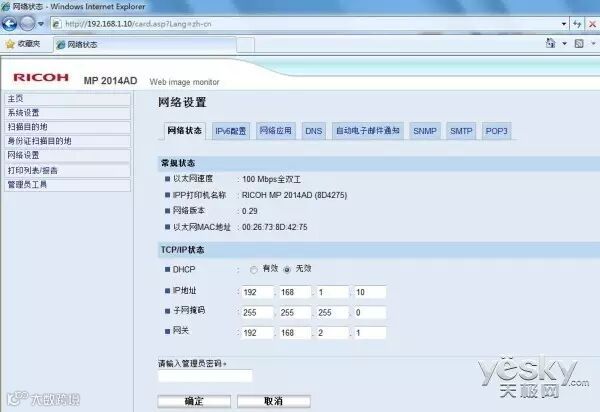
Task: Select DHCP 有效 radio button
Action: tap(253, 270)
